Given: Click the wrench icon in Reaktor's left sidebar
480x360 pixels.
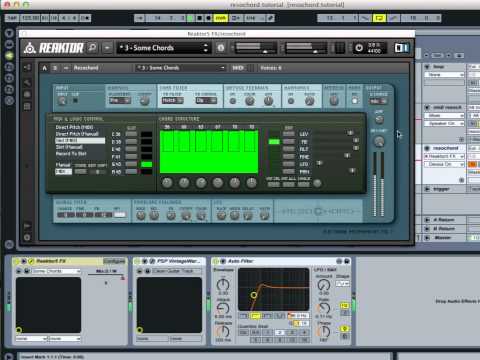Looking at the screenshot, I should point(27,83).
